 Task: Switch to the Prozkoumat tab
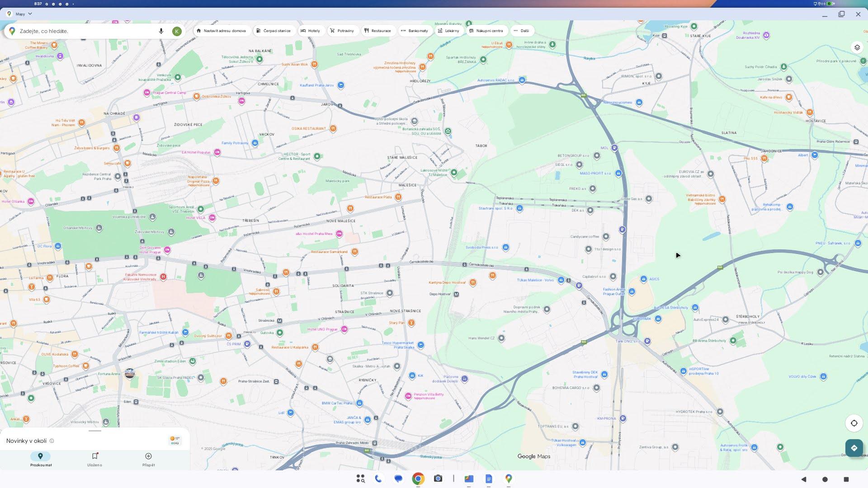pyautogui.click(x=41, y=460)
